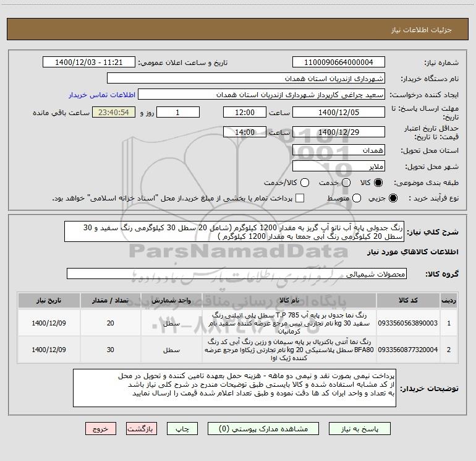Image resolution: width=476 pixels, height=461 pixels.
Task: Click the کد کالا column header
Action: click(408, 300)
